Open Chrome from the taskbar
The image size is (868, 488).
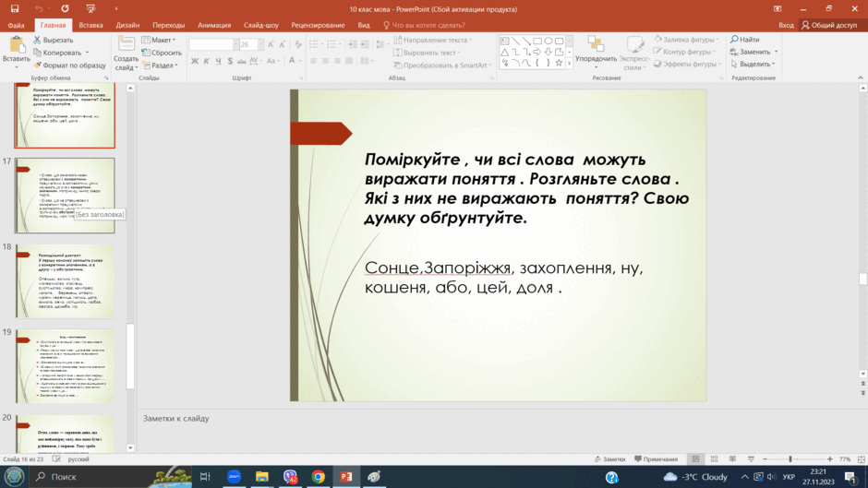point(319,476)
